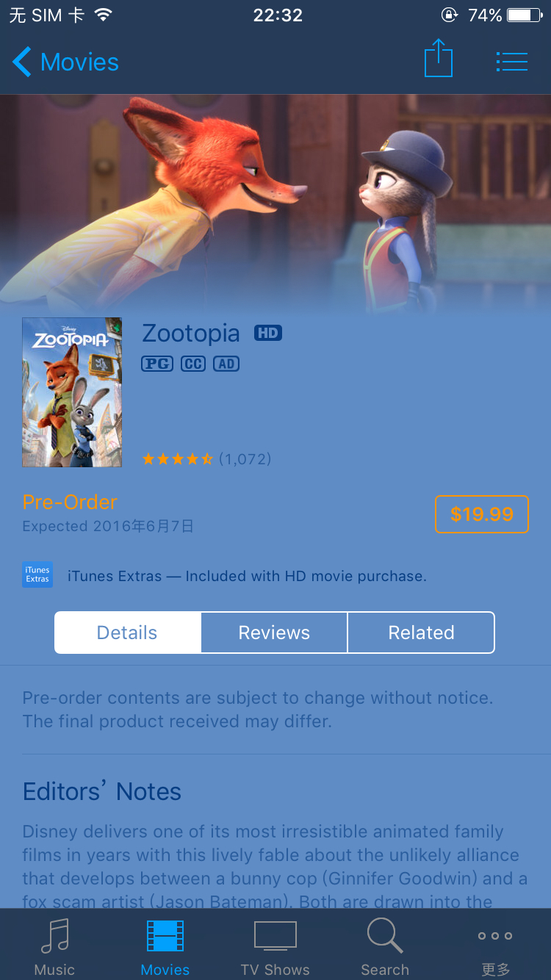The height and width of the screenshot is (980, 551).
Task: Select the Movies filmstrip icon
Action: (165, 936)
